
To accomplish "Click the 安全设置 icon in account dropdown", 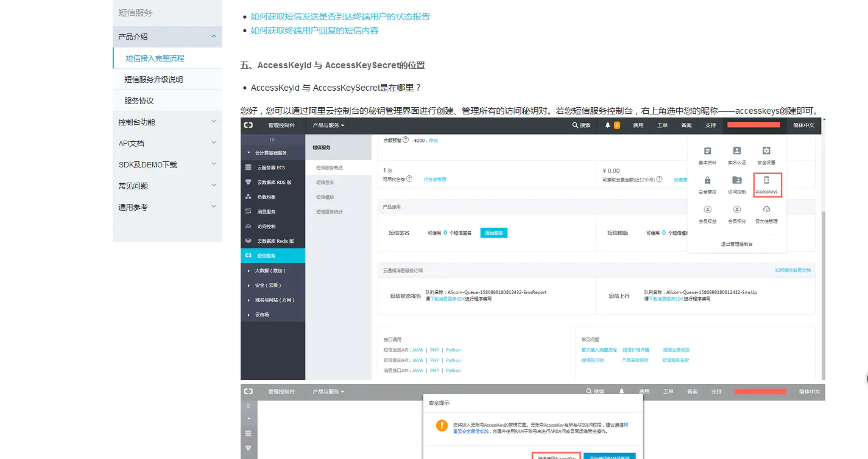I will (766, 151).
